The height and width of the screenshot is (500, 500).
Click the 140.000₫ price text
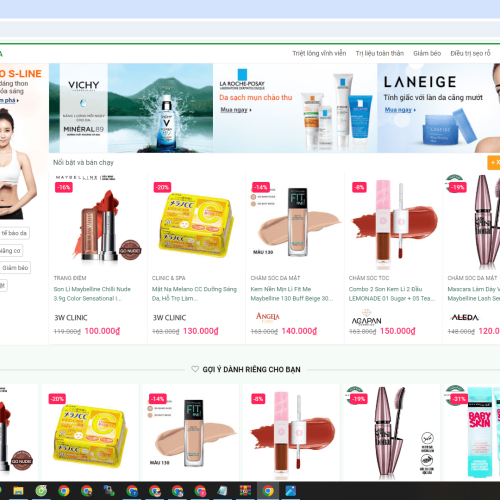pos(299,331)
